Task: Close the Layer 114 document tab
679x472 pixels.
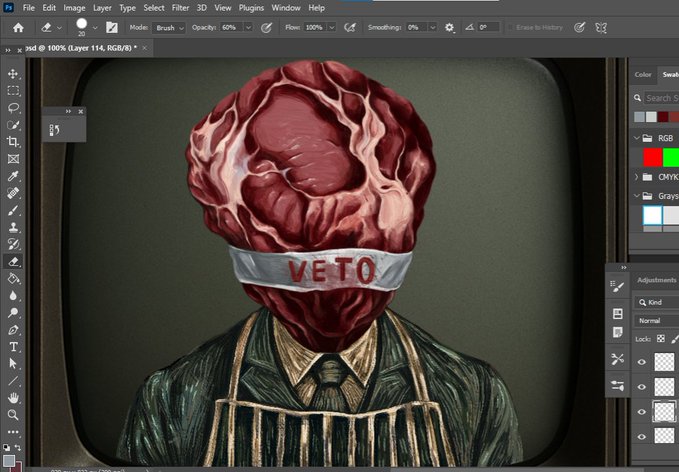Action: tap(145, 48)
